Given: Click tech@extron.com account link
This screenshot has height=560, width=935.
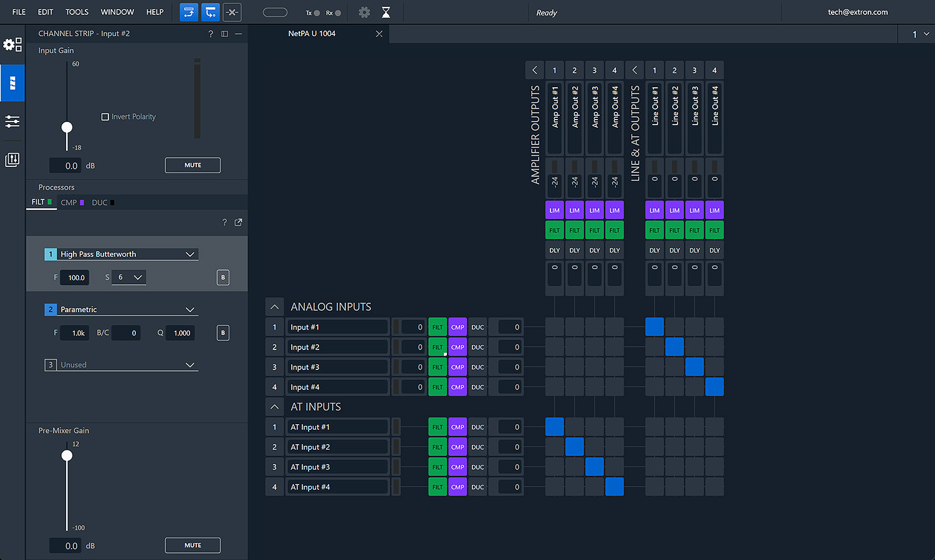Looking at the screenshot, I should [858, 12].
